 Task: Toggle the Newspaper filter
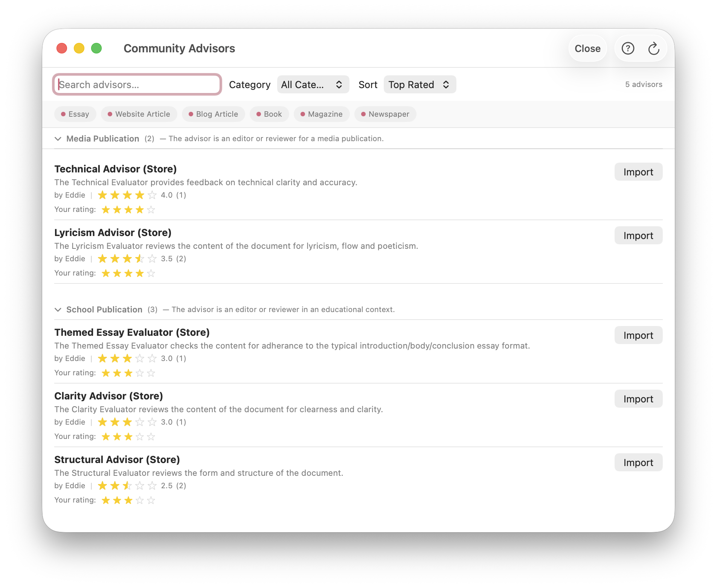pyautogui.click(x=385, y=114)
